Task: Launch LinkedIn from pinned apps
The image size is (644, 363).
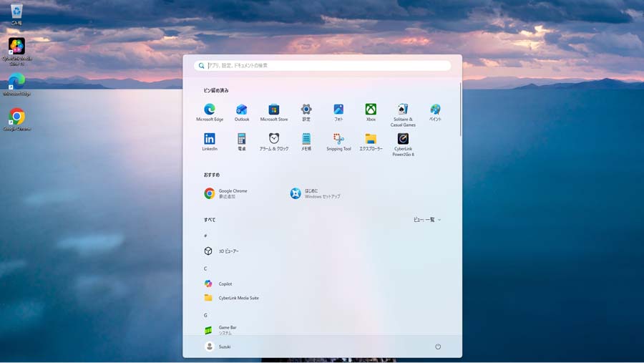Action: coord(210,142)
